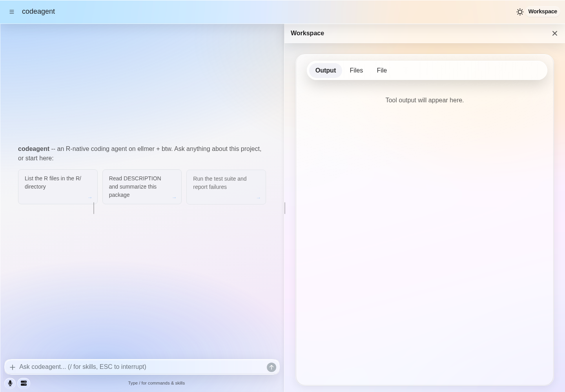
Task: Choose 'Read DESCRIPTION and summarize this package' card
Action: point(142,187)
